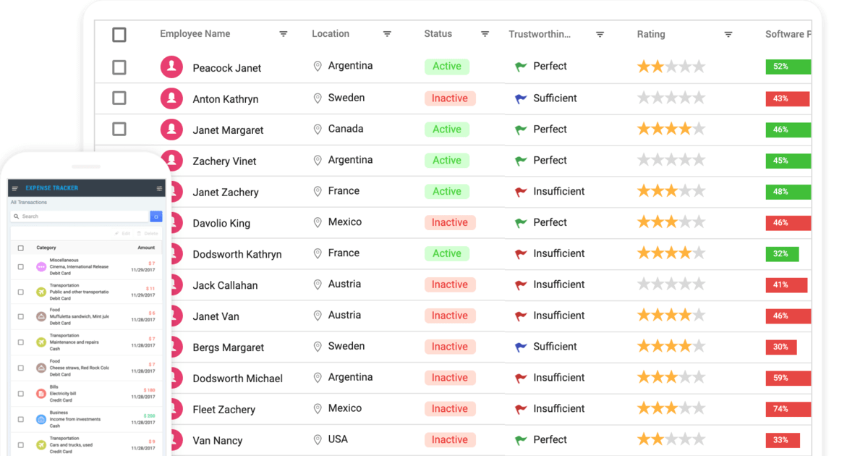Check the box for Peacock Janet
The image size is (868, 456).
tap(119, 67)
